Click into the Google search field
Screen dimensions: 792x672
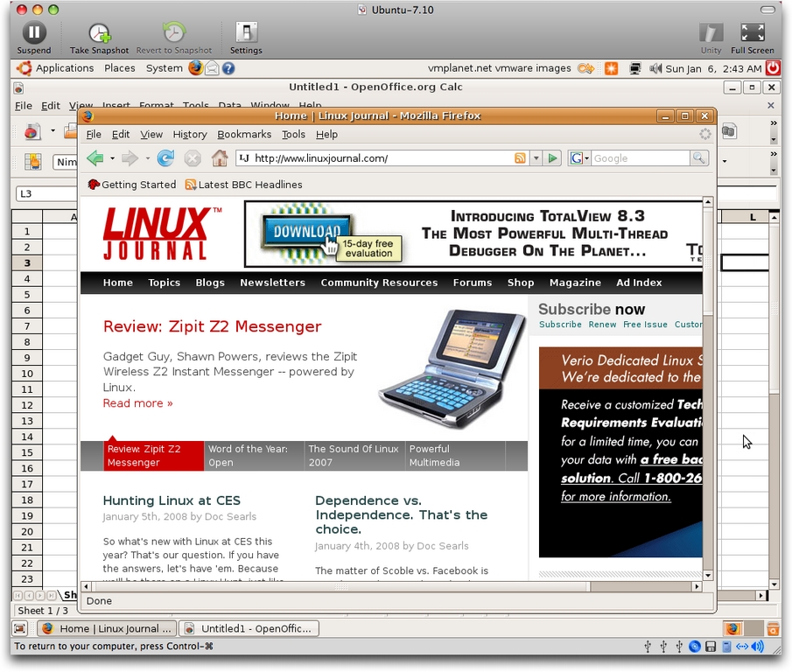[x=640, y=158]
